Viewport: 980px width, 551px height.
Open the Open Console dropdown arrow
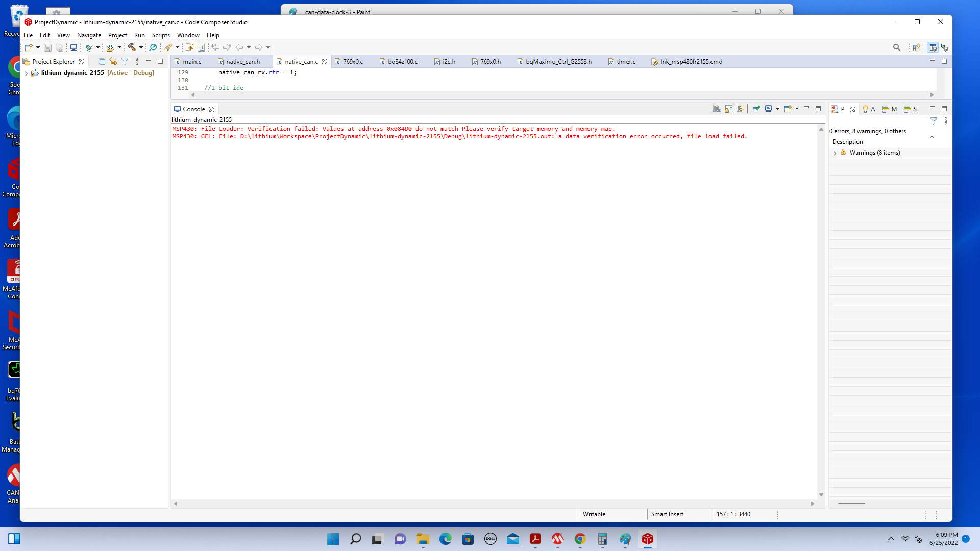click(797, 109)
